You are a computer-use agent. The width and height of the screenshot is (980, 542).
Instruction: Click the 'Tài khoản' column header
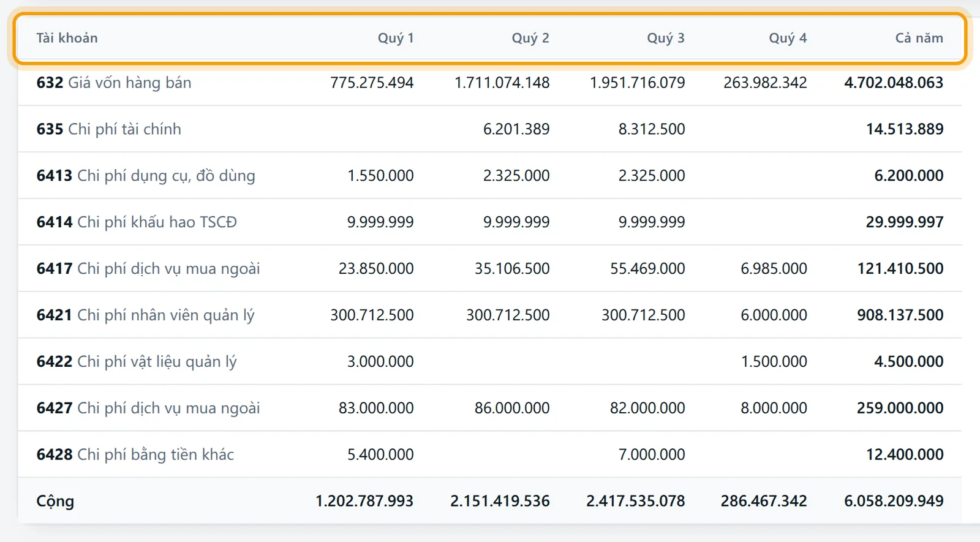pos(67,38)
